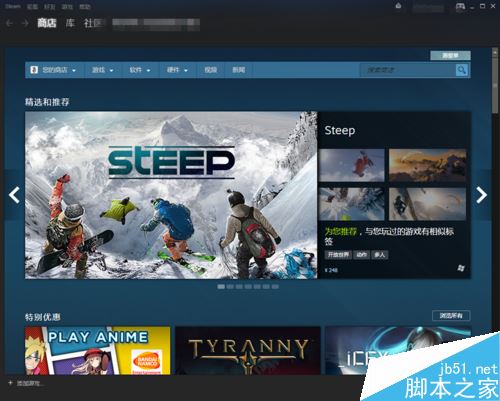
Task: Focus the store search field
Action: [408, 70]
